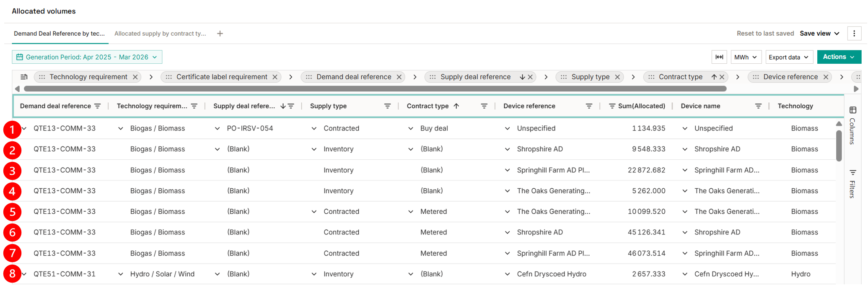The width and height of the screenshot is (868, 286).
Task: Open filter menu on Supply deal reference column
Action: point(291,106)
